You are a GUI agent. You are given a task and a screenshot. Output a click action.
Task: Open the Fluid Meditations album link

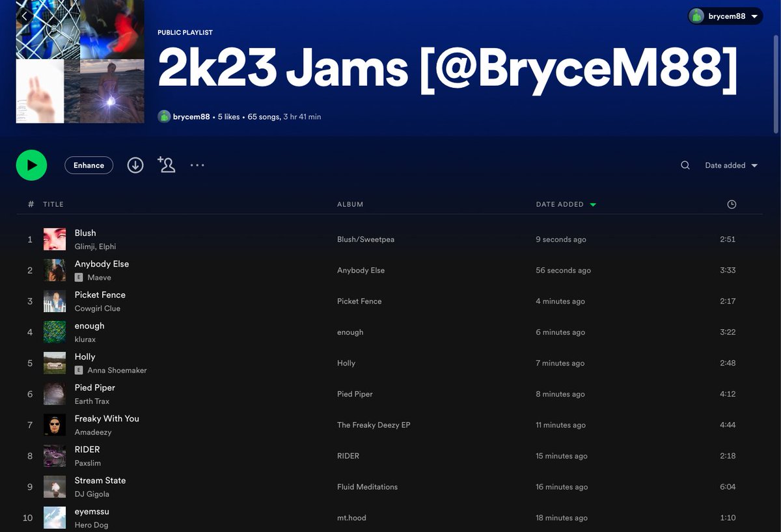point(367,486)
